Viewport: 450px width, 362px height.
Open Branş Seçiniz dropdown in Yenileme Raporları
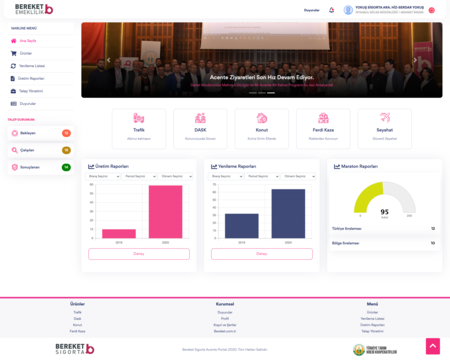(226, 176)
